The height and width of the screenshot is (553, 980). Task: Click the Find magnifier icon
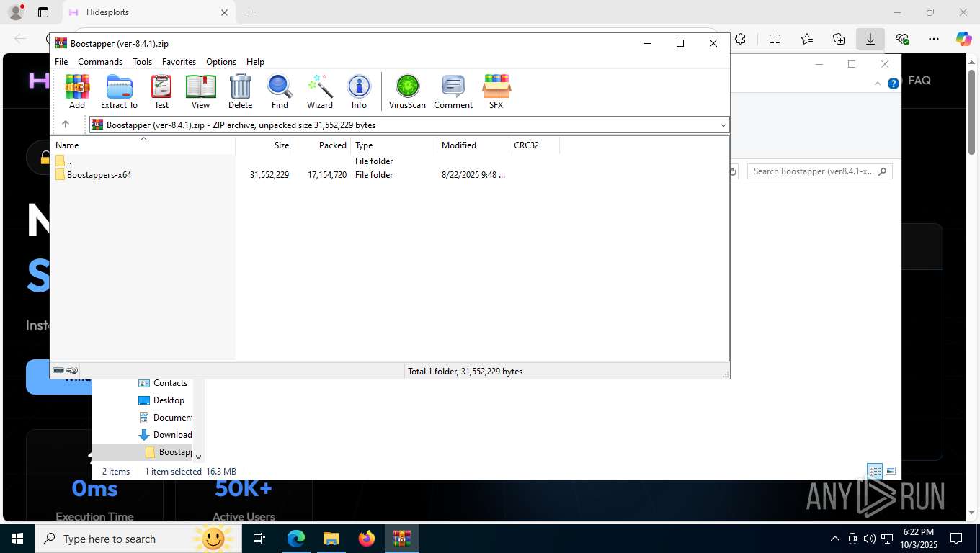tap(280, 91)
